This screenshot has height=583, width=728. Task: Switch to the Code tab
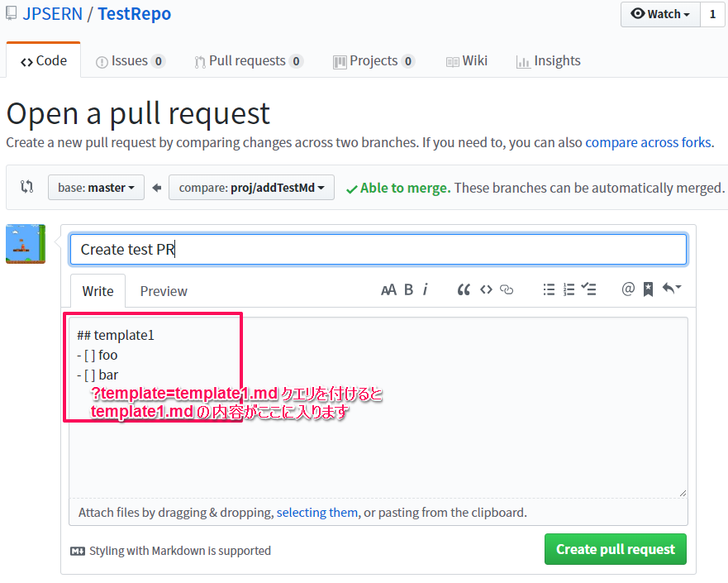click(43, 60)
